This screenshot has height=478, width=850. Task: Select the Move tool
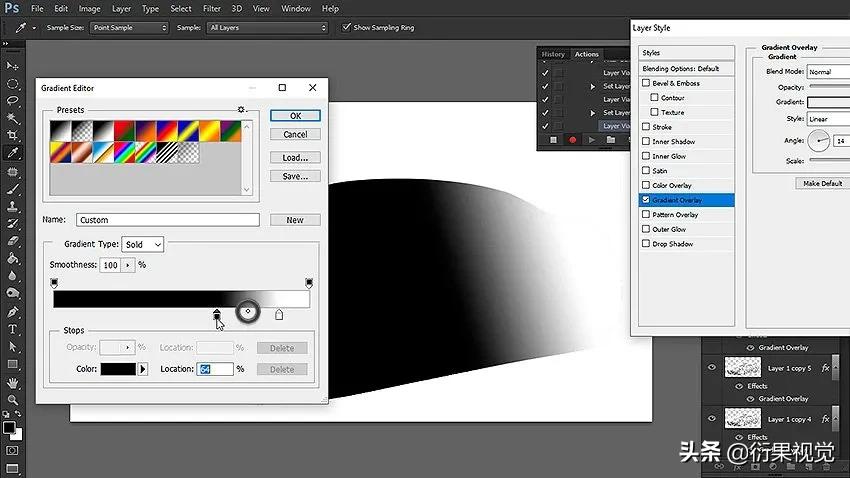pyautogui.click(x=13, y=65)
